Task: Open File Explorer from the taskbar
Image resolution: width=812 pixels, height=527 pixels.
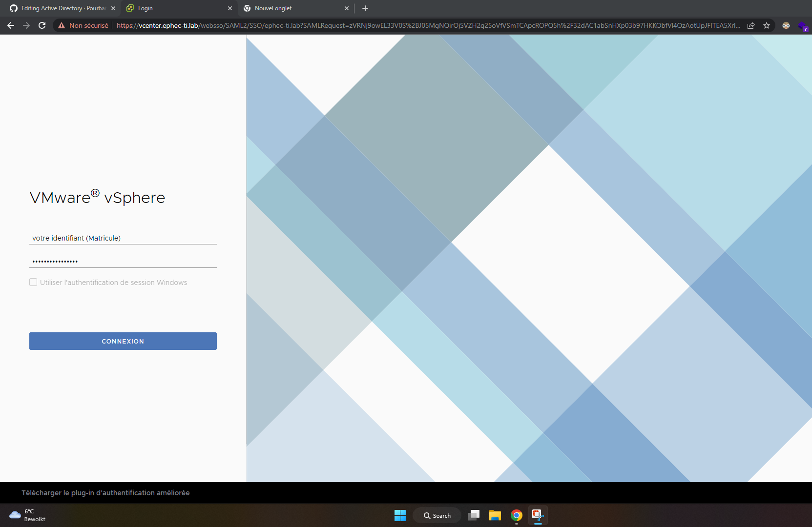Action: click(495, 515)
